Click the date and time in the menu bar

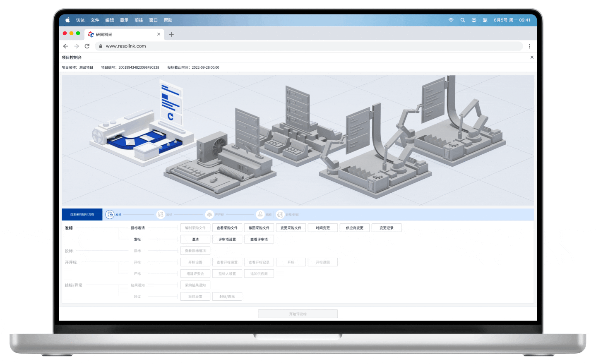[512, 20]
